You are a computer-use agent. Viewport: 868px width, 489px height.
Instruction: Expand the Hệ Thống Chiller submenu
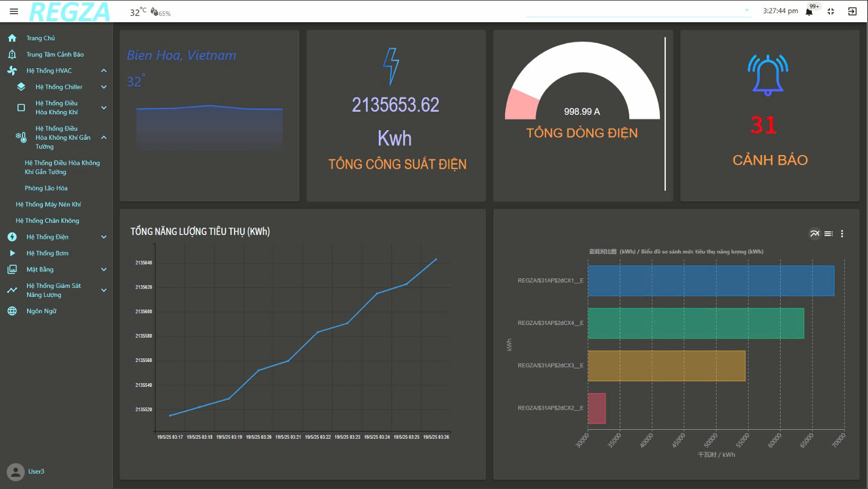point(104,87)
